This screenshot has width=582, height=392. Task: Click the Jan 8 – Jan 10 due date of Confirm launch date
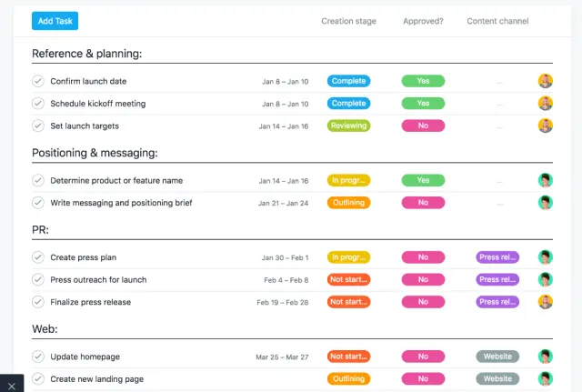284,81
